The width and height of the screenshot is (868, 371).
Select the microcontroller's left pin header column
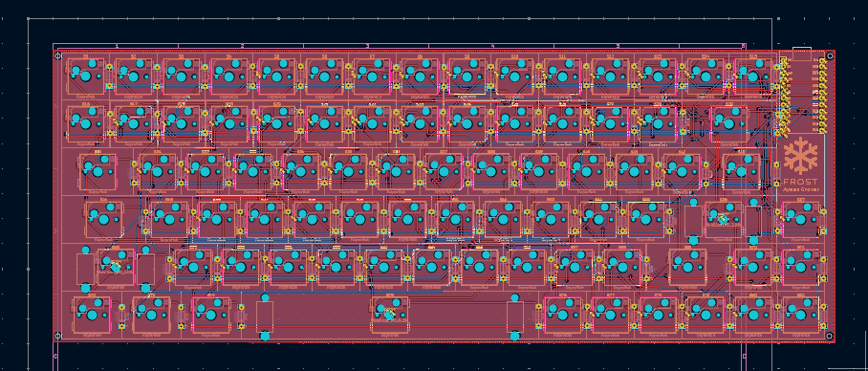[783, 96]
